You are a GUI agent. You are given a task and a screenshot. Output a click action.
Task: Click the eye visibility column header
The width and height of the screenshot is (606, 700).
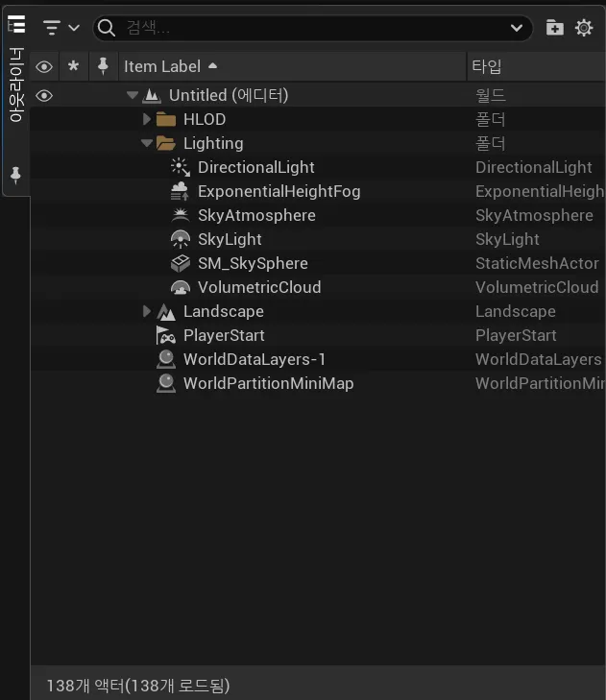(44, 66)
